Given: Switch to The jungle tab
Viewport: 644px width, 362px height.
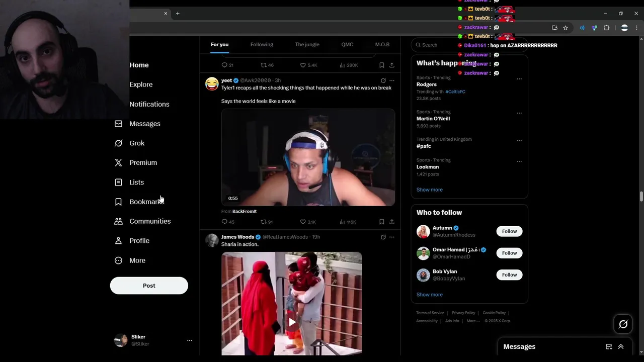Looking at the screenshot, I should 307,45.
